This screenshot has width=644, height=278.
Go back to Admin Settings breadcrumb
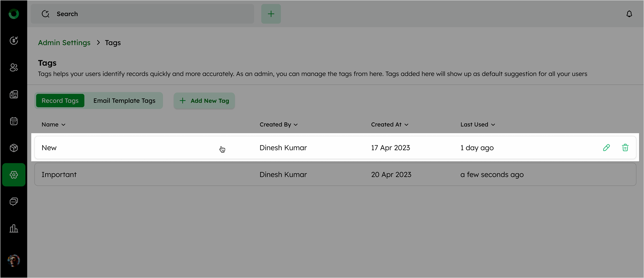(x=64, y=43)
